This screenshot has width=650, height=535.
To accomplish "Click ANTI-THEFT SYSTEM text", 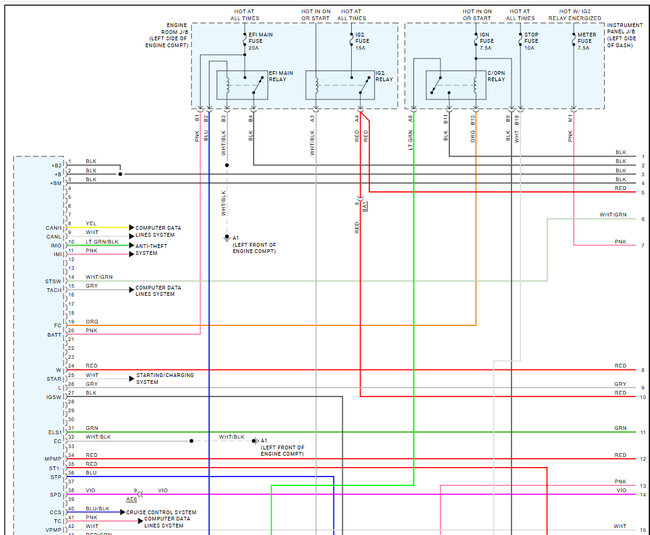I will [x=151, y=249].
